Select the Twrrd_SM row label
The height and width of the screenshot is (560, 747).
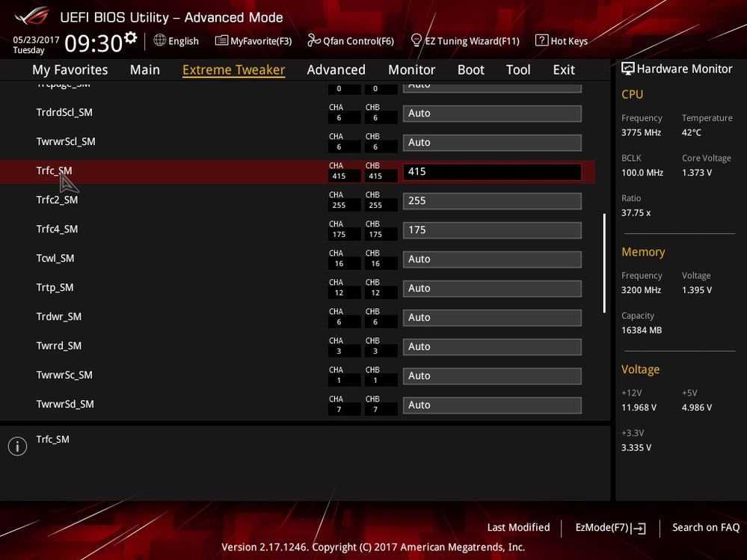click(x=59, y=345)
